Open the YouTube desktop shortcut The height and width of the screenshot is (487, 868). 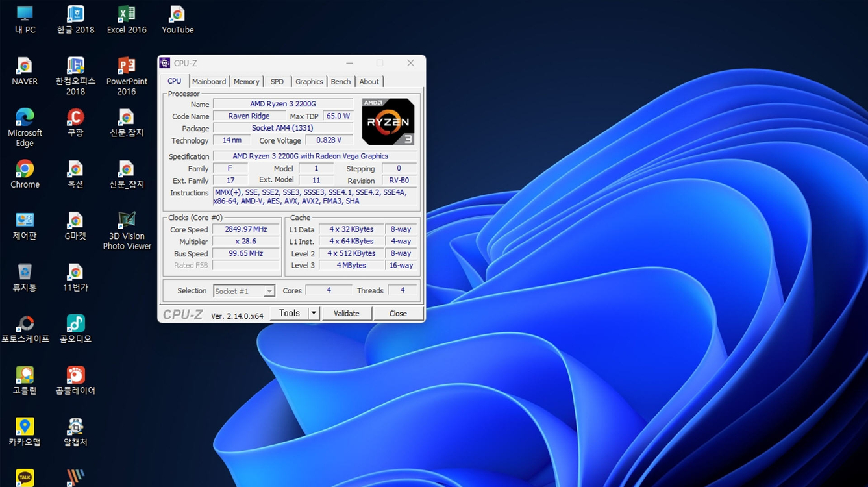coord(177,19)
